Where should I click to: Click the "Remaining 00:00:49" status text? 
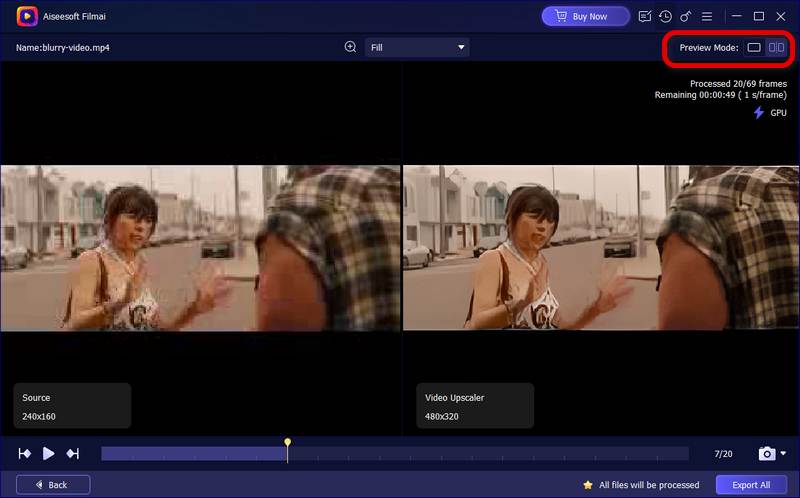click(x=720, y=95)
